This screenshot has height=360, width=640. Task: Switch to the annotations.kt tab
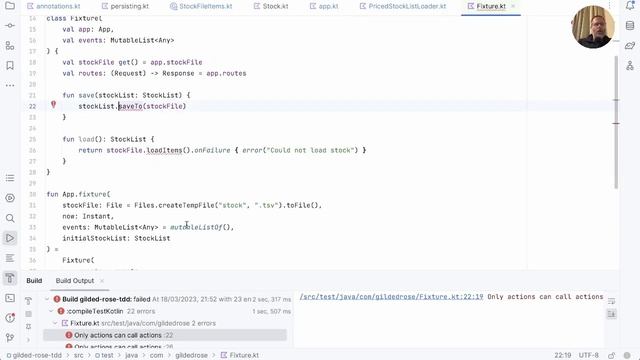[x=53, y=6]
